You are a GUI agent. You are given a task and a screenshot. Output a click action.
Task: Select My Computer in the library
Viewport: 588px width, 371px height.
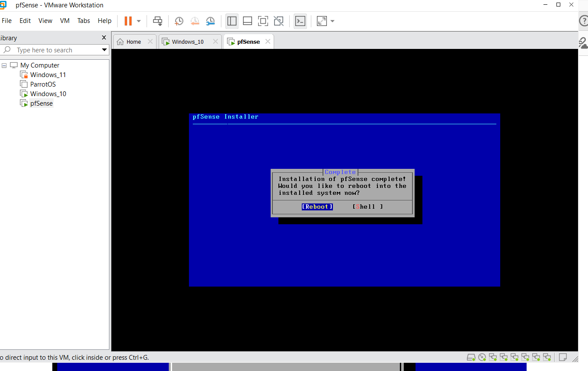(x=40, y=65)
